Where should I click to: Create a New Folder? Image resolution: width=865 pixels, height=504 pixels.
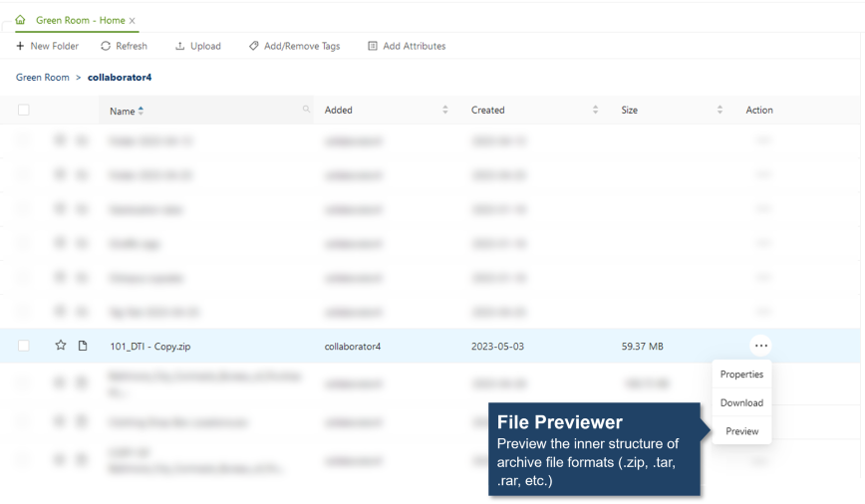48,46
